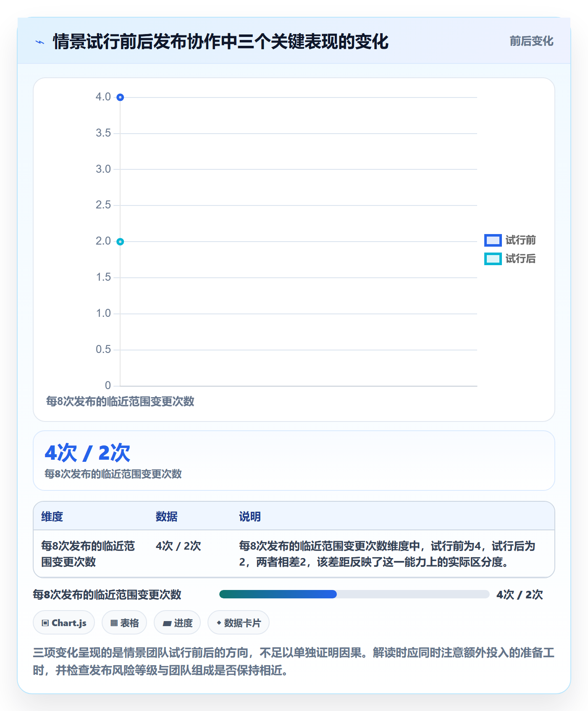588x711 pixels.
Task: Select the Chart.js chip
Action: pos(64,623)
